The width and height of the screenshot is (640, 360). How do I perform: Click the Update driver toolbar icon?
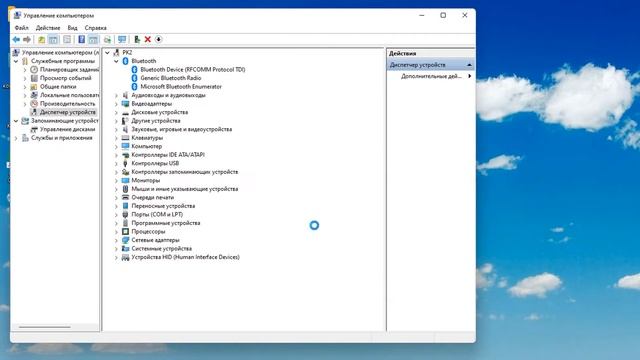pos(137,40)
